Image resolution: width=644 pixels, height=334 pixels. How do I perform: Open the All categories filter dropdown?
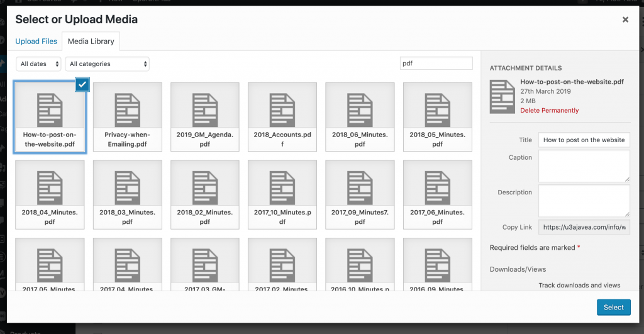coord(107,64)
